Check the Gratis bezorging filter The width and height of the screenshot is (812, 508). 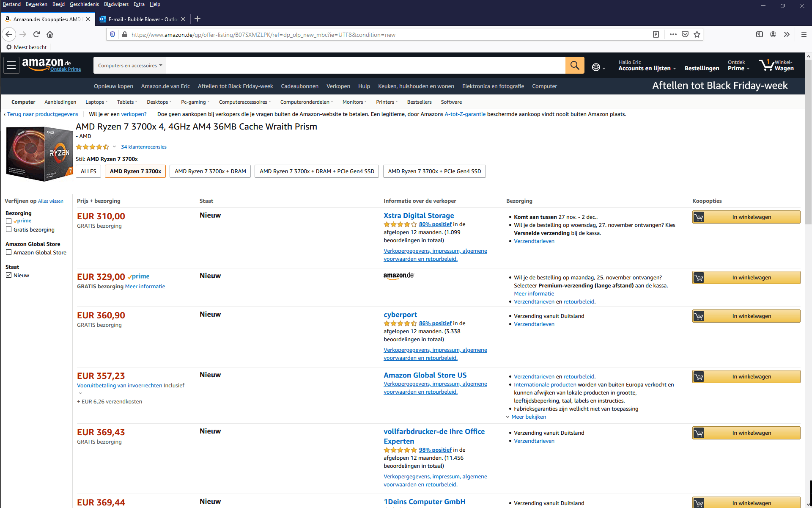point(8,229)
